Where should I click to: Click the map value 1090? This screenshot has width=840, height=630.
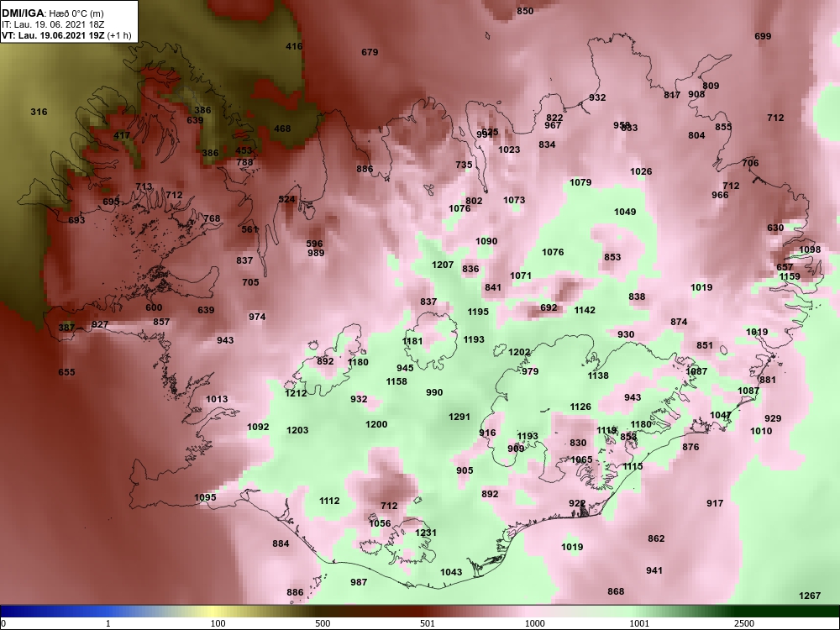tap(486, 241)
